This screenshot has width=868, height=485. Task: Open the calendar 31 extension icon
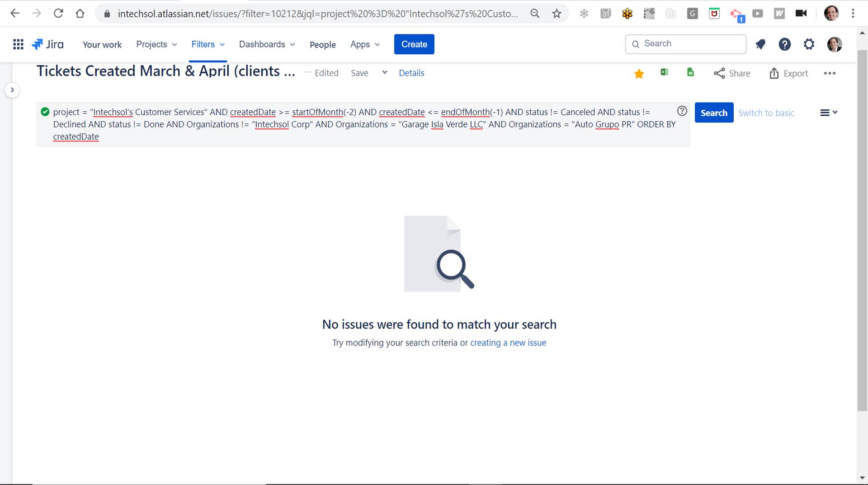605,14
